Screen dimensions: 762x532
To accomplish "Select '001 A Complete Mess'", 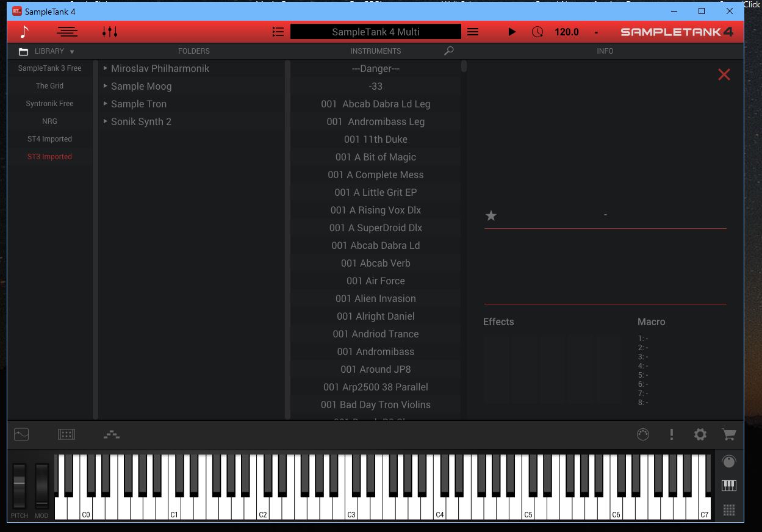I will pyautogui.click(x=376, y=174).
